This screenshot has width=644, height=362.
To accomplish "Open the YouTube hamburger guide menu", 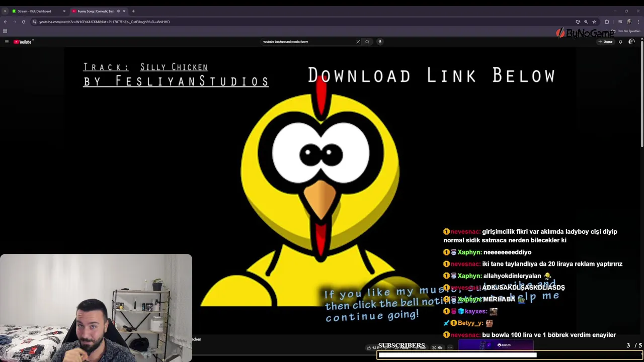I will (x=7, y=42).
